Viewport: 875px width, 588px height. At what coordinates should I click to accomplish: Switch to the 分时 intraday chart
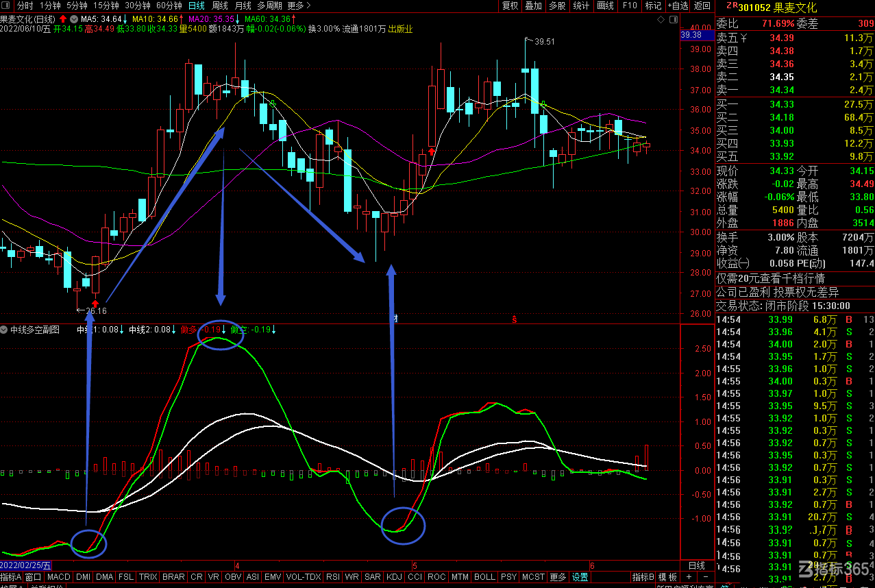click(x=25, y=5)
